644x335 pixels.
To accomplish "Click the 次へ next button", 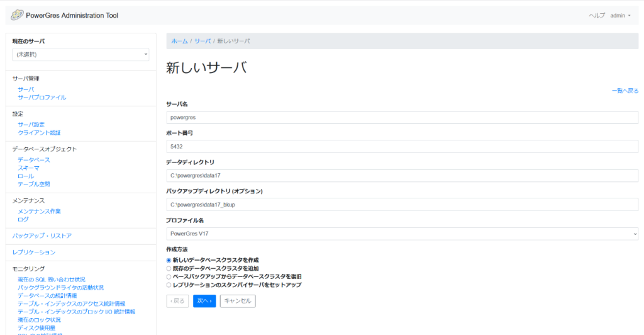I will click(x=204, y=301).
